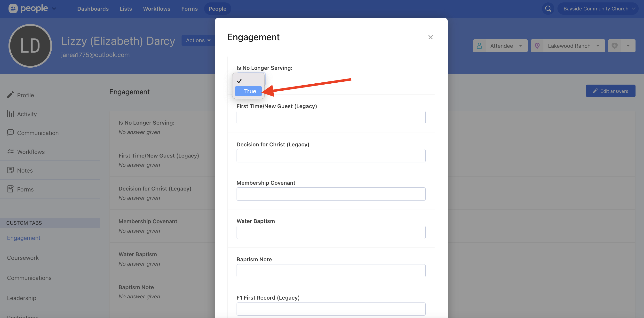Click the Profile pencil icon
The height and width of the screenshot is (318, 644).
pyautogui.click(x=10, y=95)
